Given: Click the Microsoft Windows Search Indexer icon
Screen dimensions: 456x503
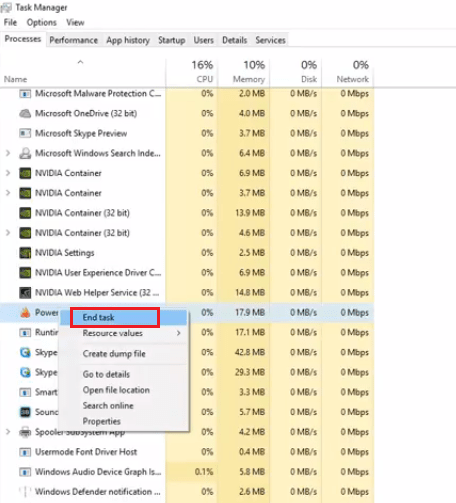Looking at the screenshot, I should coord(25,153).
